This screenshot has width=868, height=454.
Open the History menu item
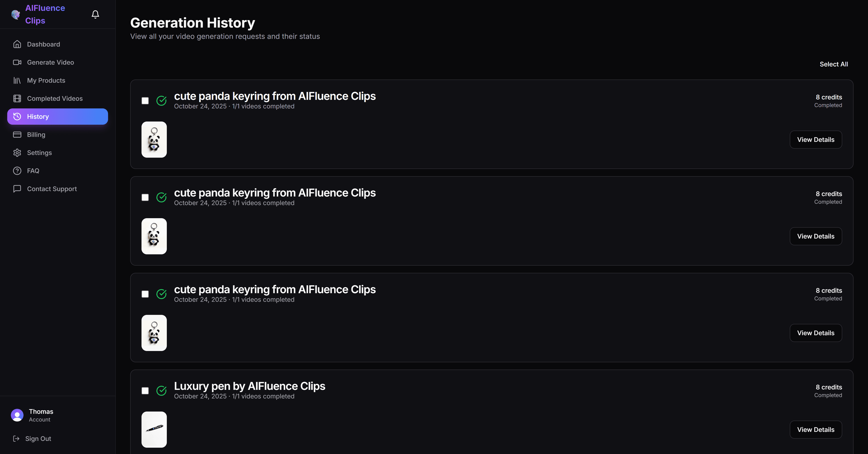pos(58,117)
